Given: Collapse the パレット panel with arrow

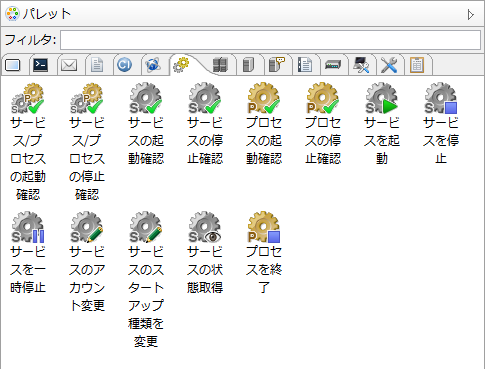Looking at the screenshot, I should (x=470, y=14).
